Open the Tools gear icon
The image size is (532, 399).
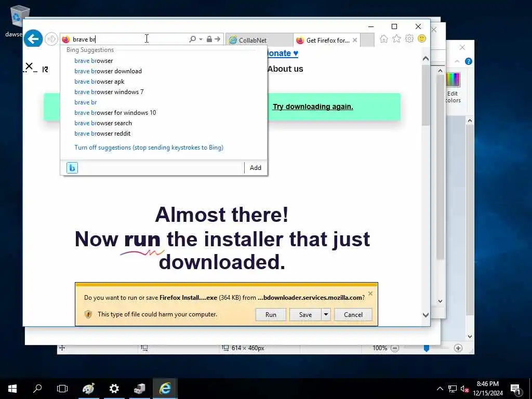coord(409,38)
